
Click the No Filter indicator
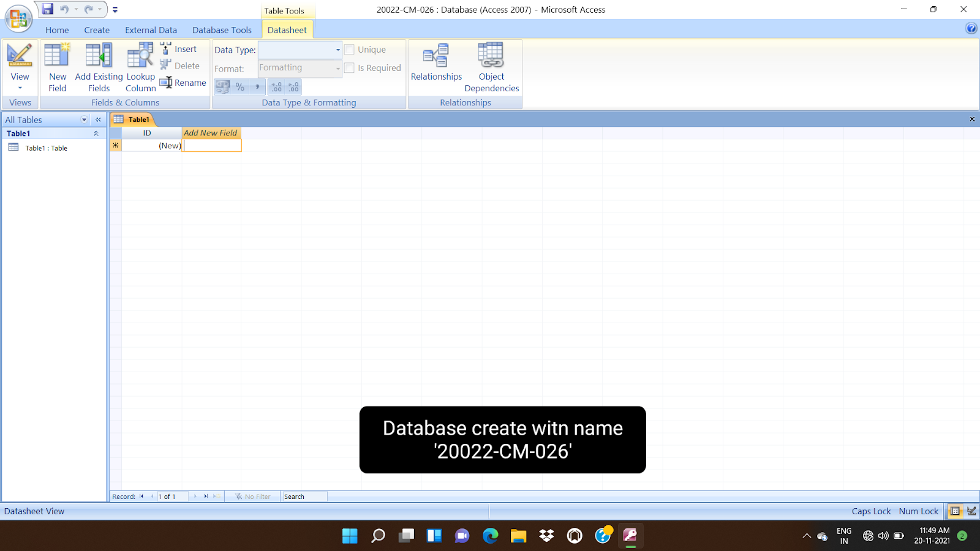253,497
